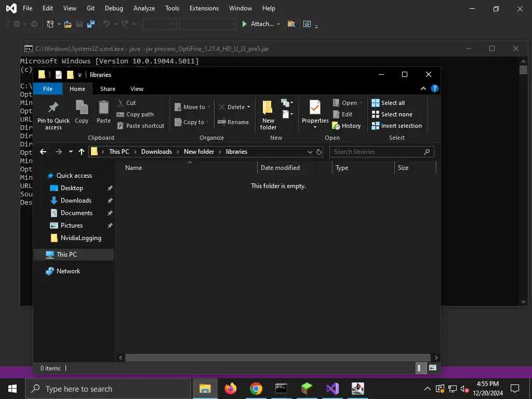Open the Home tab in Explorer
This screenshot has width=532, height=399.
[x=77, y=89]
